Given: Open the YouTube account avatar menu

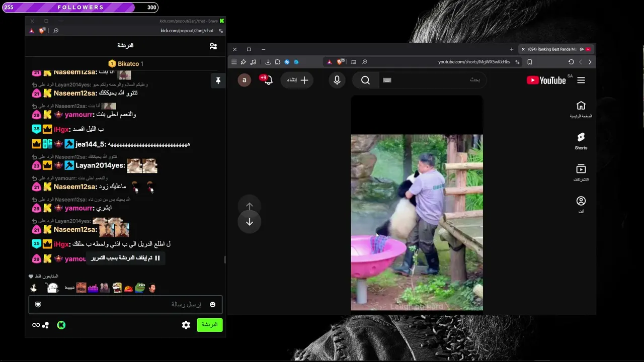Looking at the screenshot, I should point(245,80).
